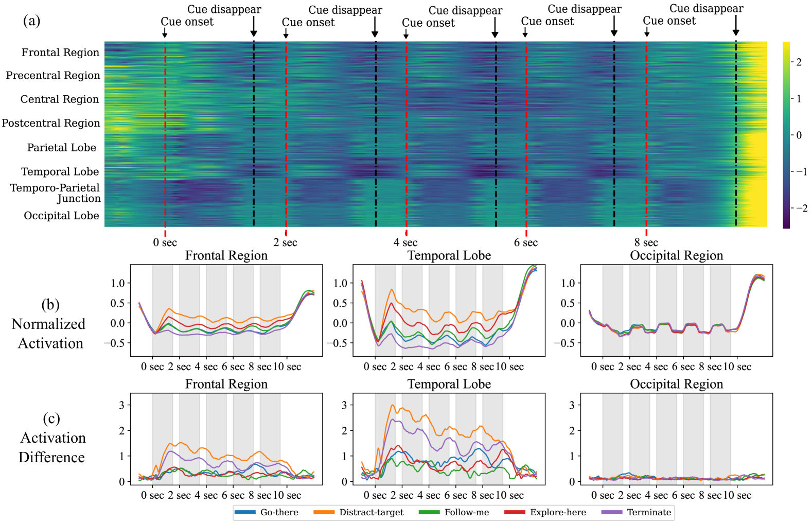Click the panel label '(b)'
Image resolution: width=812 pixels, height=523 pixels.
pyautogui.click(x=50, y=304)
